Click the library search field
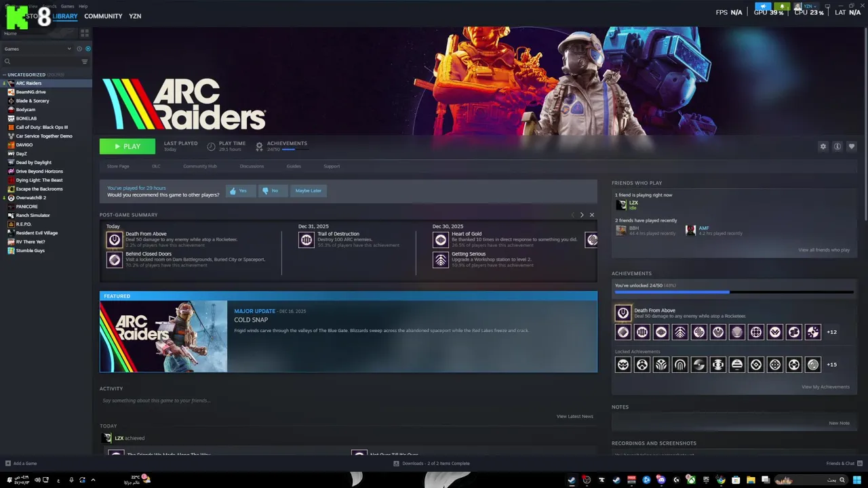The height and width of the screenshot is (488, 868). [x=42, y=62]
